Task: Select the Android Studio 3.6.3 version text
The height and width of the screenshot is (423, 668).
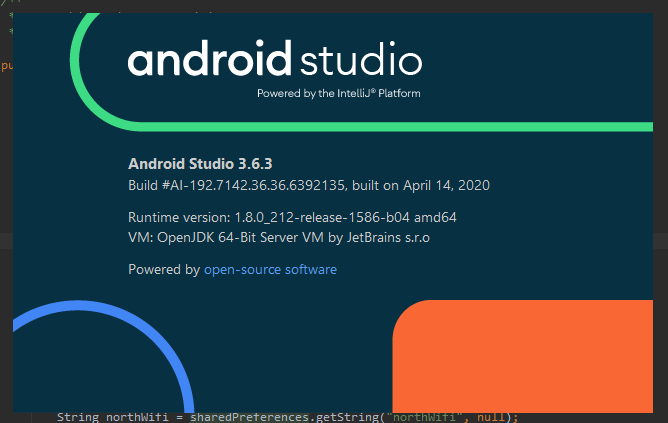Action: point(200,164)
